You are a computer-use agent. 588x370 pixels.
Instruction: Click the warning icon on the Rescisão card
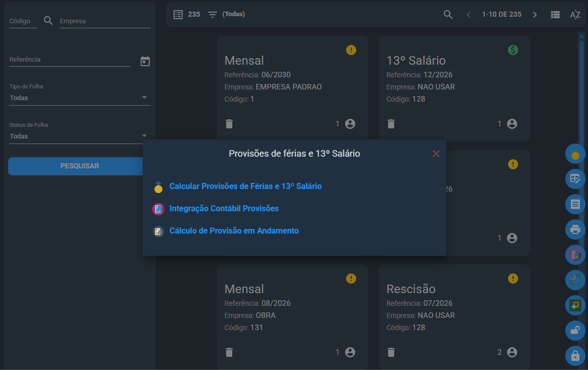coord(513,279)
